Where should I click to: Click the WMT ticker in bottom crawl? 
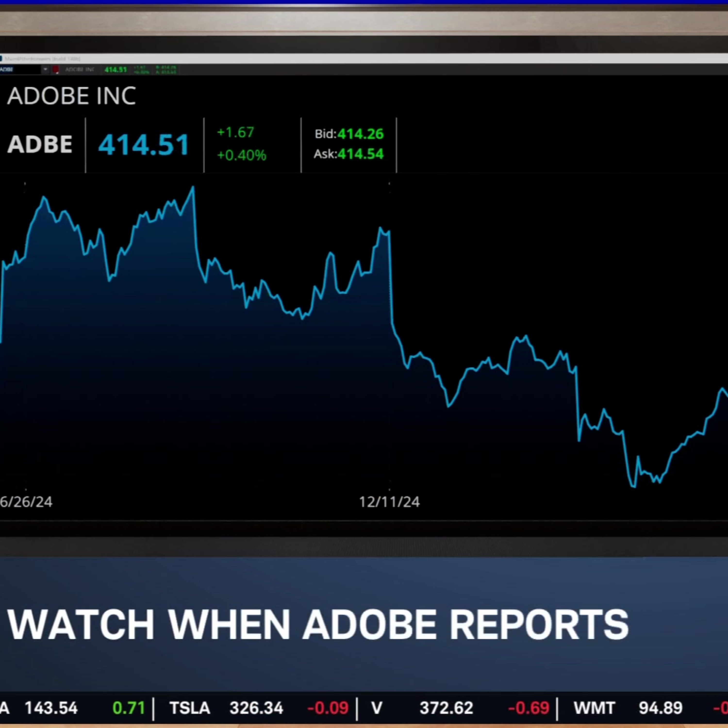[x=594, y=708]
